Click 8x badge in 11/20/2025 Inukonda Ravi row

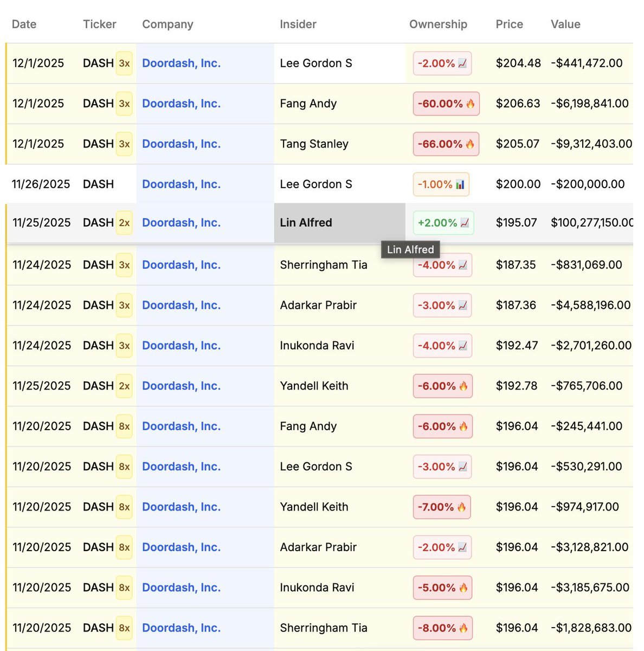pyautogui.click(x=124, y=588)
